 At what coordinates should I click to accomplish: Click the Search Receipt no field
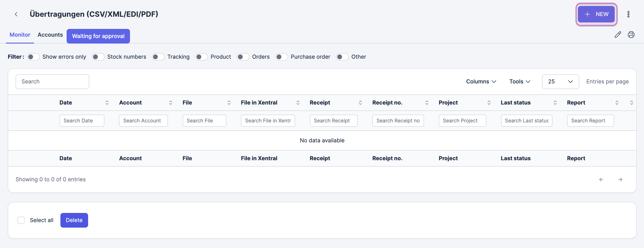click(x=398, y=121)
